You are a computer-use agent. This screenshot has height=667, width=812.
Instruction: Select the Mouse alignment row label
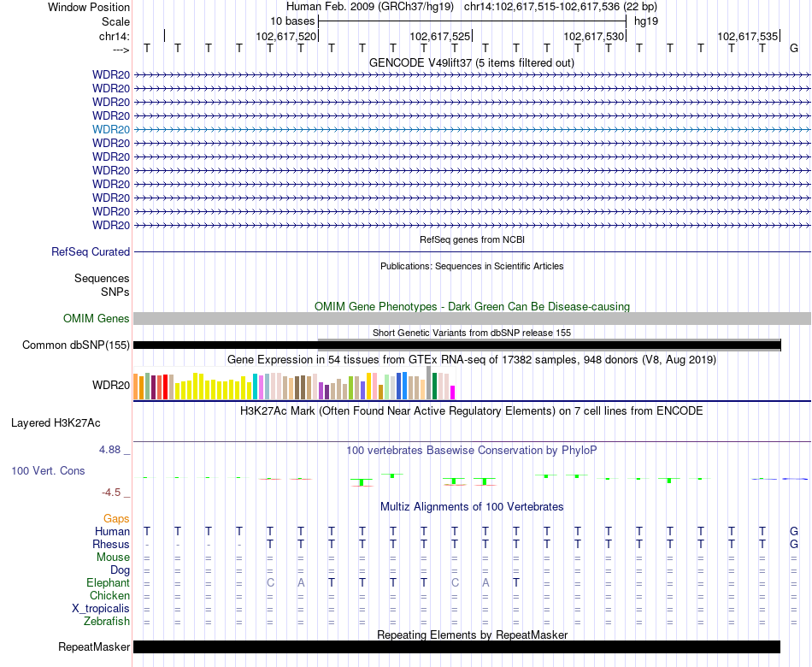pos(113,558)
